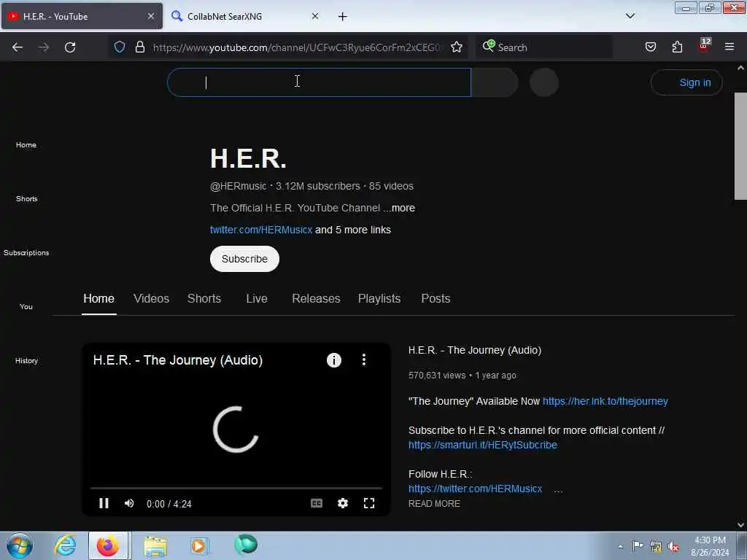Screen dimensions: 747x560
Task: Open the her.lnk.to/thejourney link
Action: coord(605,402)
